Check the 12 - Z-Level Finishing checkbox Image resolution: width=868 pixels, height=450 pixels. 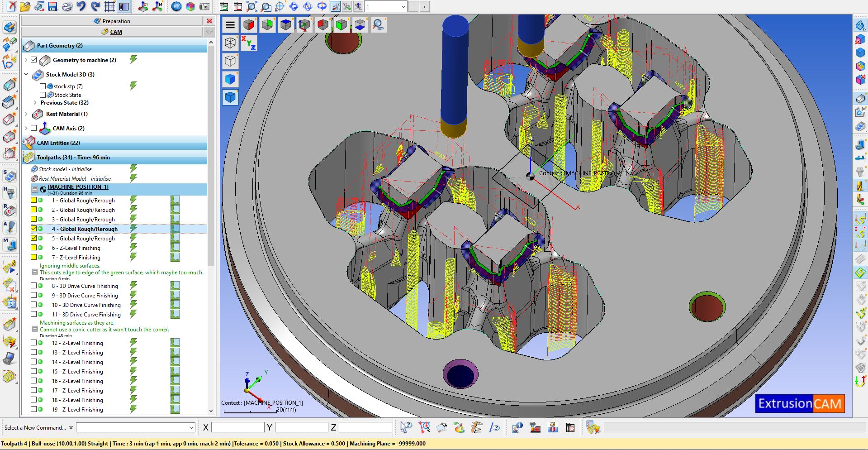coord(34,343)
